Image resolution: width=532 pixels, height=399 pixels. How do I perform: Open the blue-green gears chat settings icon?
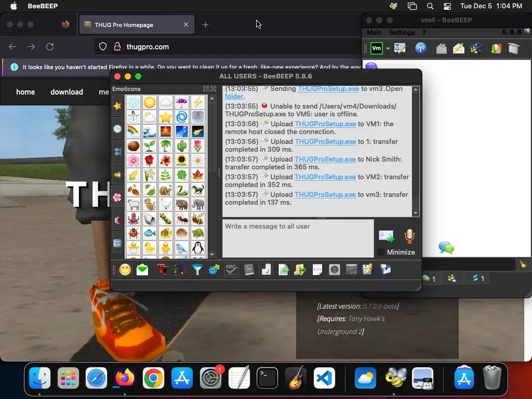click(214, 270)
